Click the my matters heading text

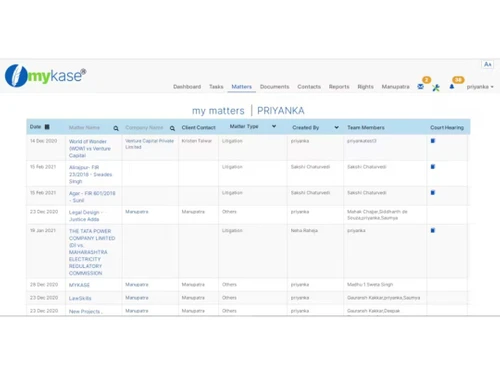(x=218, y=111)
